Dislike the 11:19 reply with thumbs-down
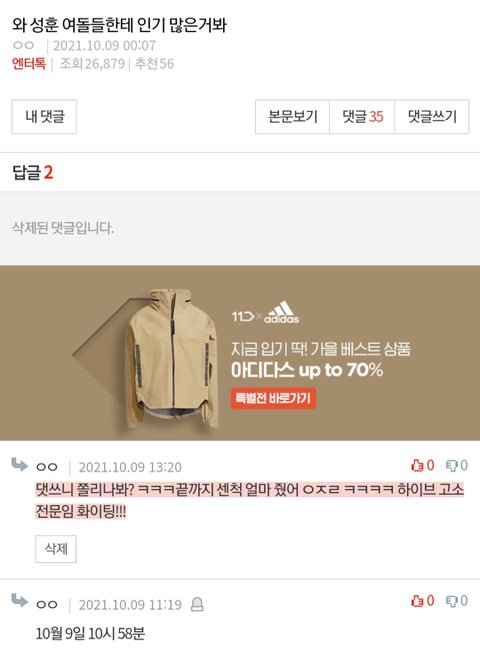This screenshot has width=480, height=658. point(451,601)
